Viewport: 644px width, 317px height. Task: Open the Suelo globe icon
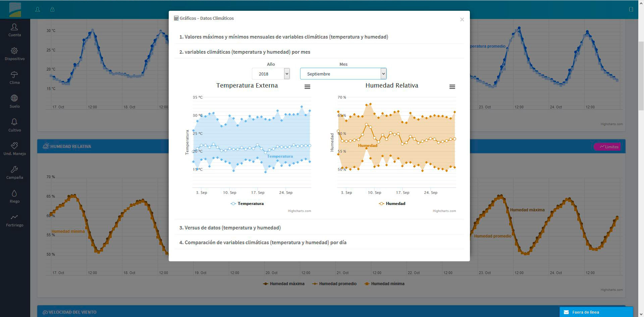point(14,99)
